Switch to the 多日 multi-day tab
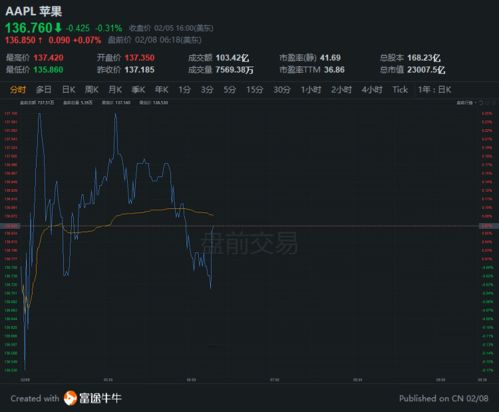This screenshot has height=412, width=499. 44,90
